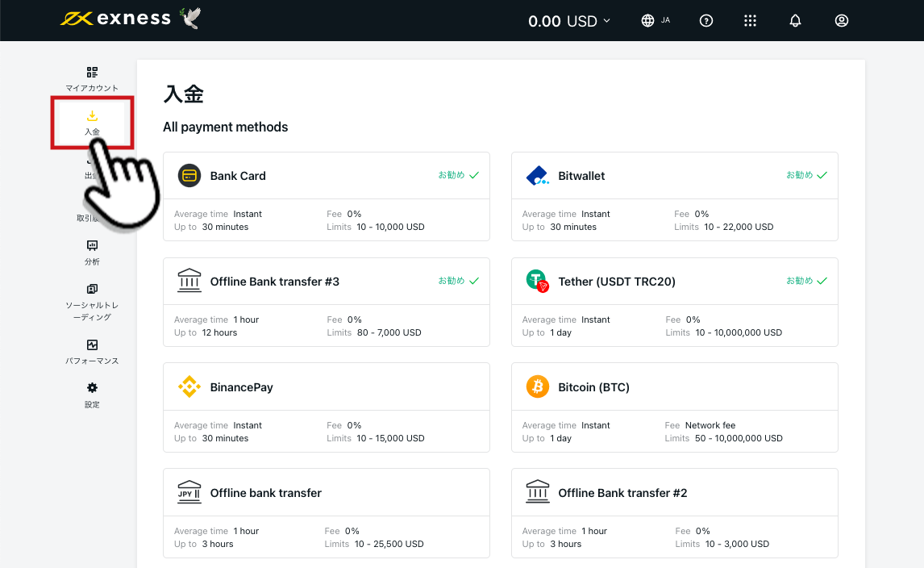Screen dimensions: 924x568
Task: Click the JA language label
Action: (665, 20)
